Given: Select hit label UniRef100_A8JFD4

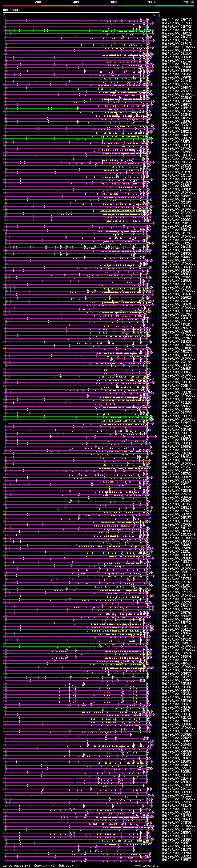Looking at the screenshot, I should pos(177,142).
